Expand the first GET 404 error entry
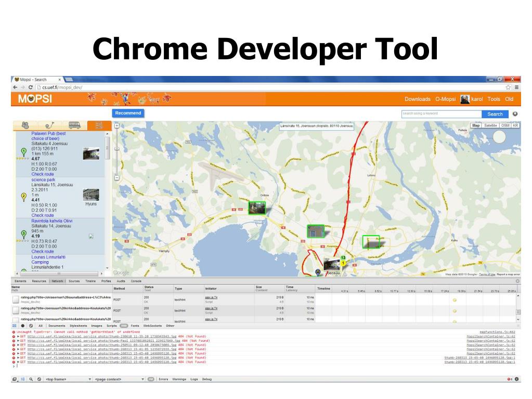 [18, 337]
